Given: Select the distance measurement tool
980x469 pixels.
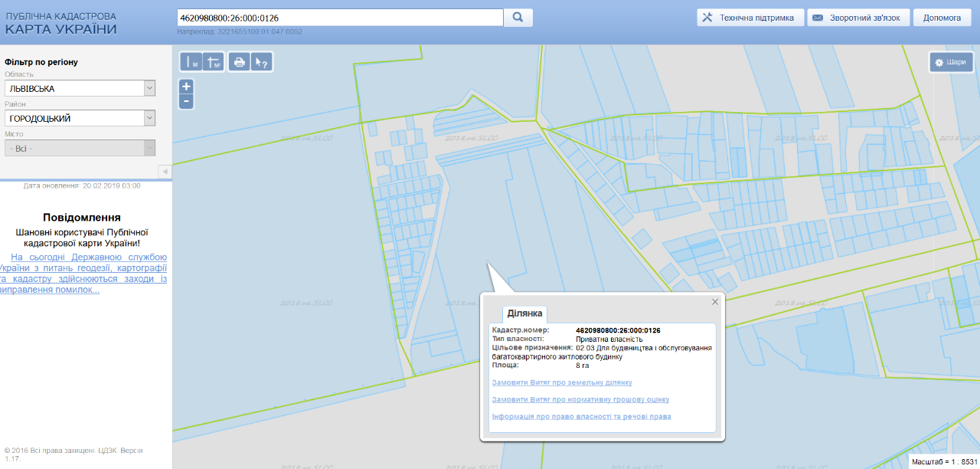Looking at the screenshot, I should click(x=191, y=63).
